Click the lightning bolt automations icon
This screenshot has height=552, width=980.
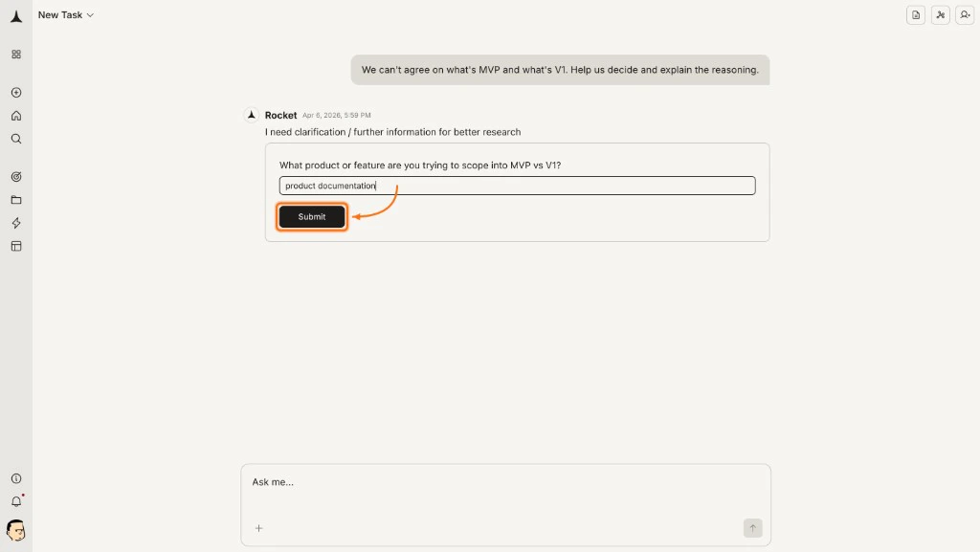tap(15, 223)
